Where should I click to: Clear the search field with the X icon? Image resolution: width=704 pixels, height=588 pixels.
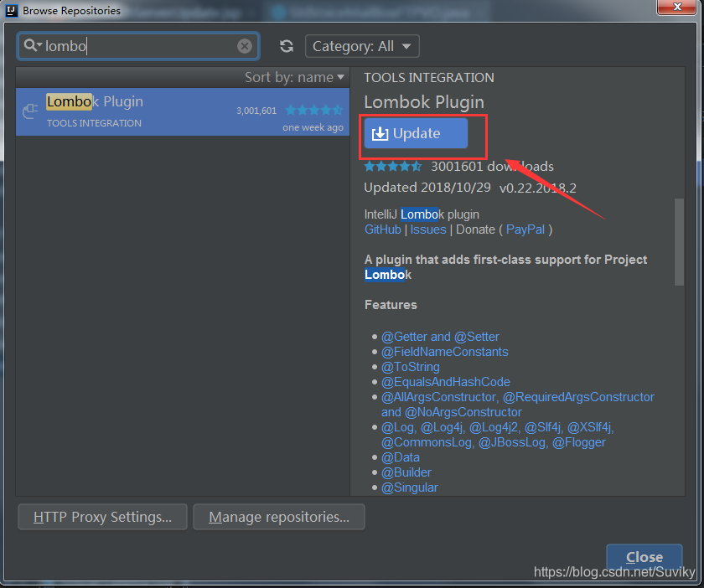coord(244,46)
